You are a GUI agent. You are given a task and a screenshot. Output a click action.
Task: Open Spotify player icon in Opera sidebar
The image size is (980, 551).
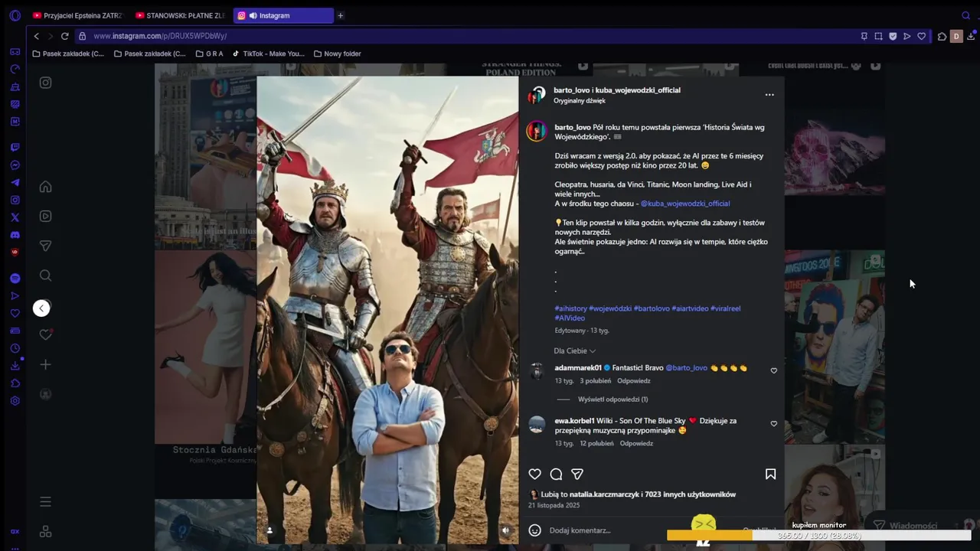click(15, 279)
